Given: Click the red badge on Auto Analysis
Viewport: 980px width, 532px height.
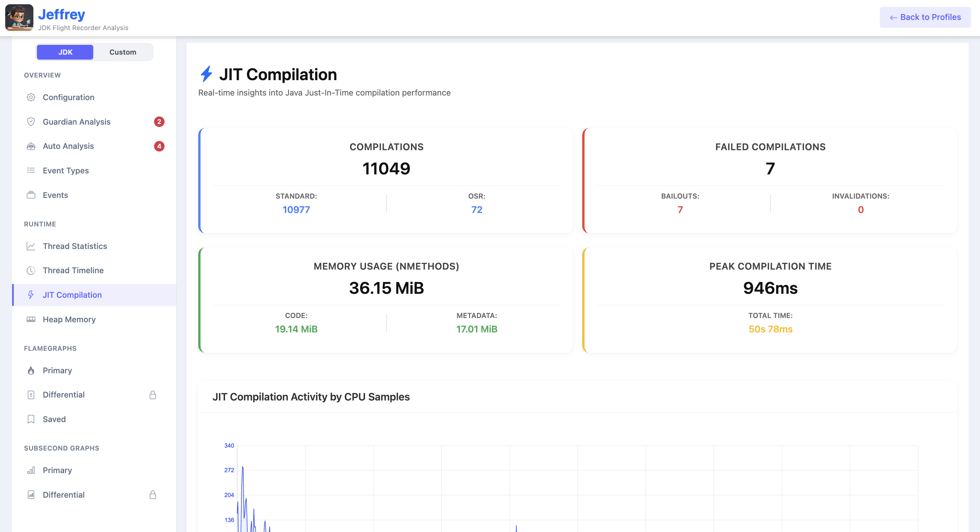Looking at the screenshot, I should (x=159, y=146).
